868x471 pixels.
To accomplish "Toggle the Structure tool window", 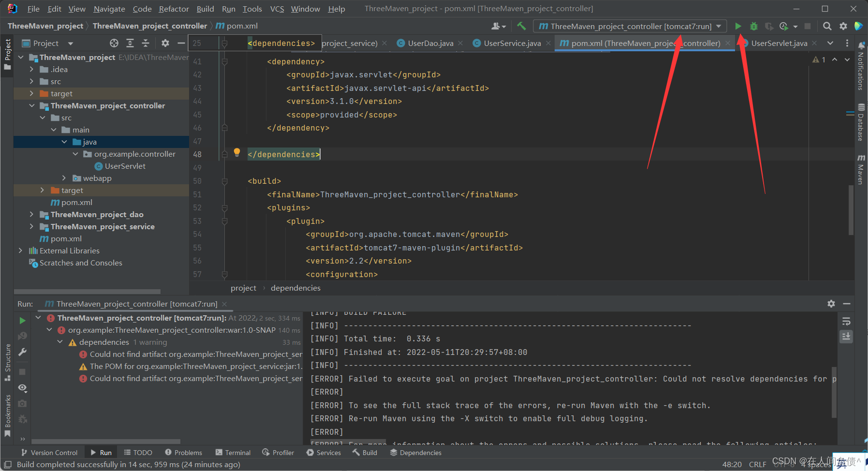I will coord(7,362).
